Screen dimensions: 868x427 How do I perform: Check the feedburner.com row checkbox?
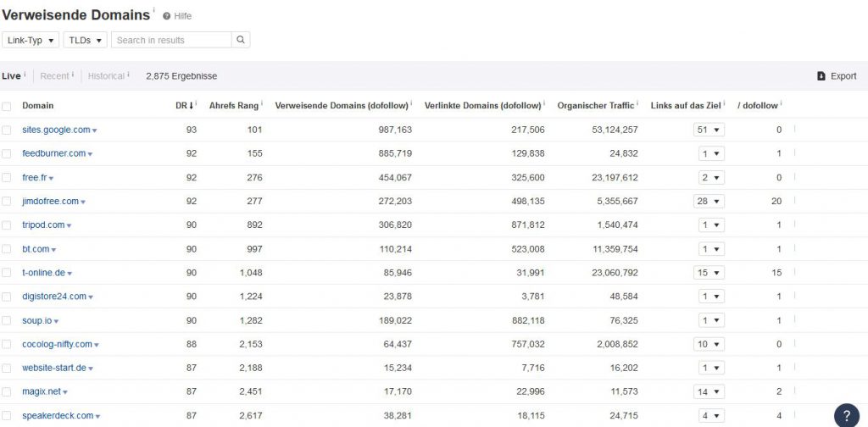6,153
